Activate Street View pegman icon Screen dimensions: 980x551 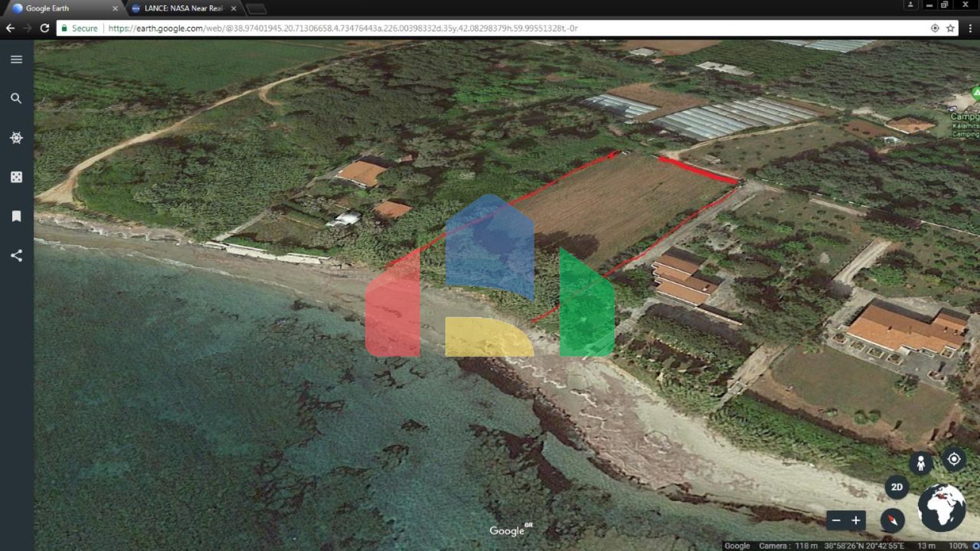pyautogui.click(x=921, y=462)
